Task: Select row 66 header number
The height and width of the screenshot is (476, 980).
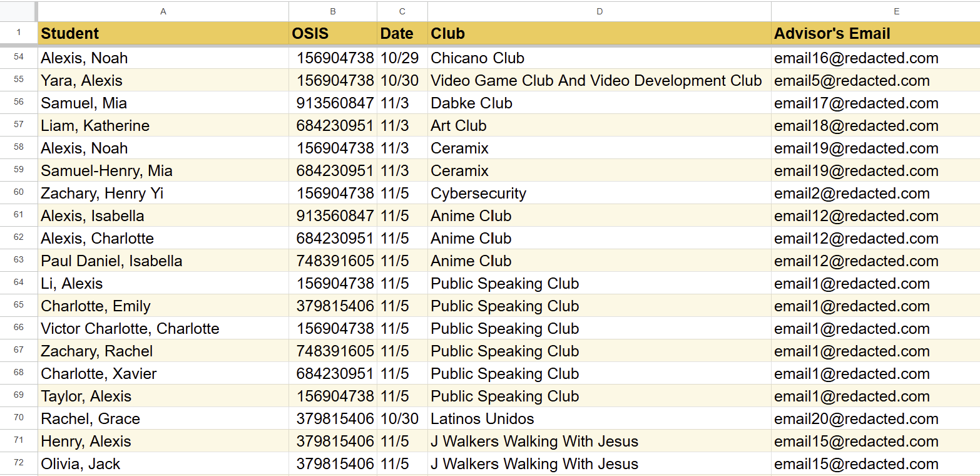Action: pyautogui.click(x=19, y=328)
